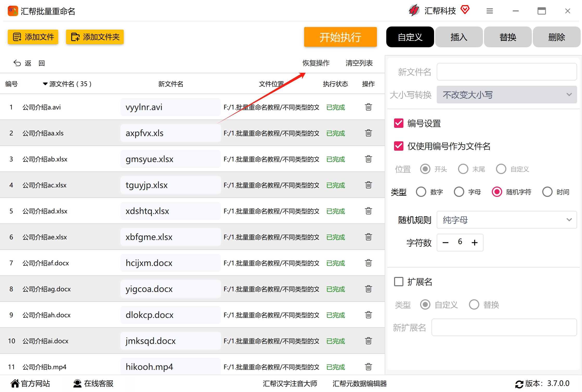582x392 pixels.
Task: Open 汇帮元数据编辑器 link
Action: (x=359, y=383)
